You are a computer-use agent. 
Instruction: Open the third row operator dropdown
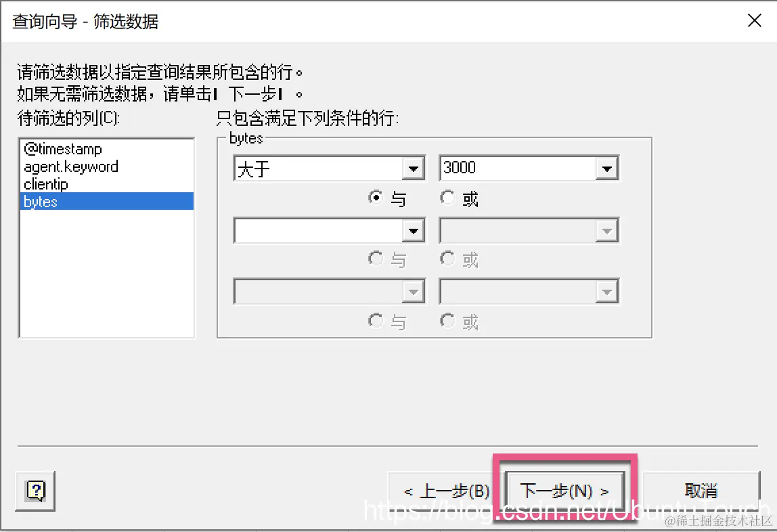(x=414, y=292)
